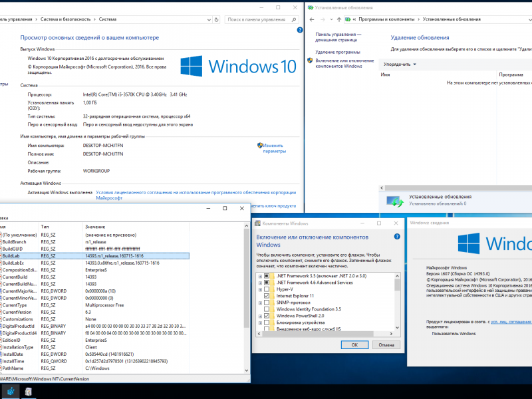Screen dimensions: 532x399
Task: Click the change product key link
Action: pyautogui.click(x=273, y=205)
